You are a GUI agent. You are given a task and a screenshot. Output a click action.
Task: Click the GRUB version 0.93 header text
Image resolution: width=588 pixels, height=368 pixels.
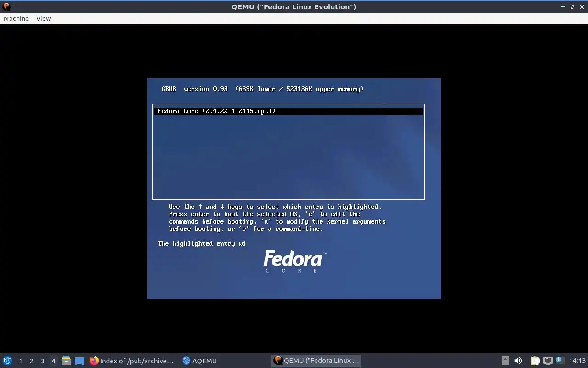(x=262, y=89)
